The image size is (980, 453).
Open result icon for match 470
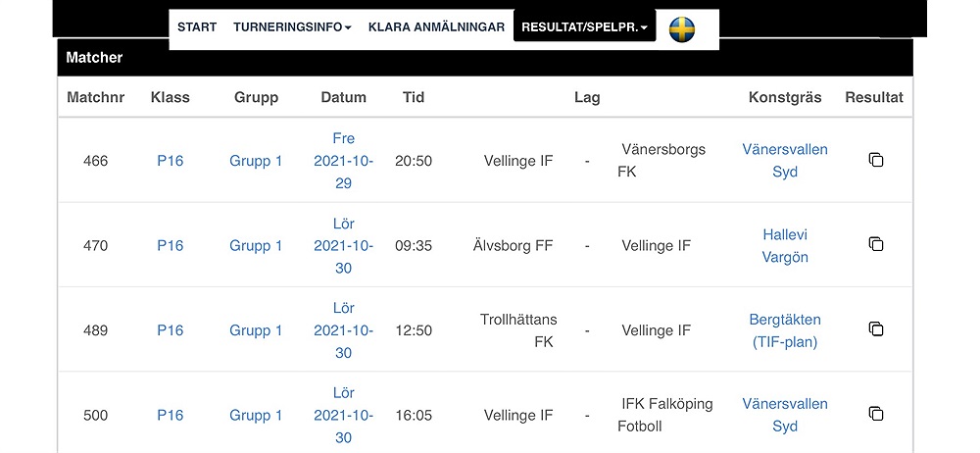pos(876,244)
